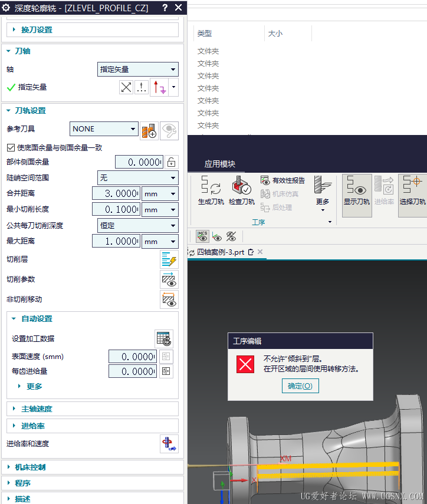This screenshot has width=427, height=504.
Task: Switch to the 应用模块 ribbon tab
Action: (x=220, y=164)
